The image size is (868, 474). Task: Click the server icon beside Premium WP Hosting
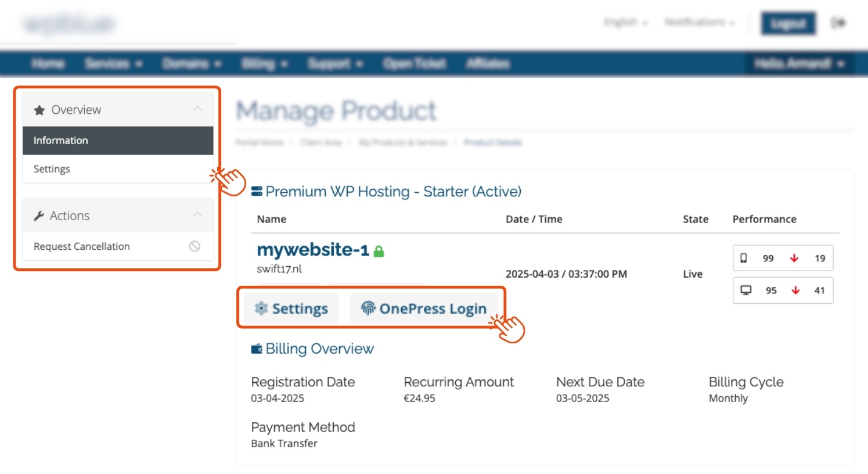pyautogui.click(x=257, y=192)
